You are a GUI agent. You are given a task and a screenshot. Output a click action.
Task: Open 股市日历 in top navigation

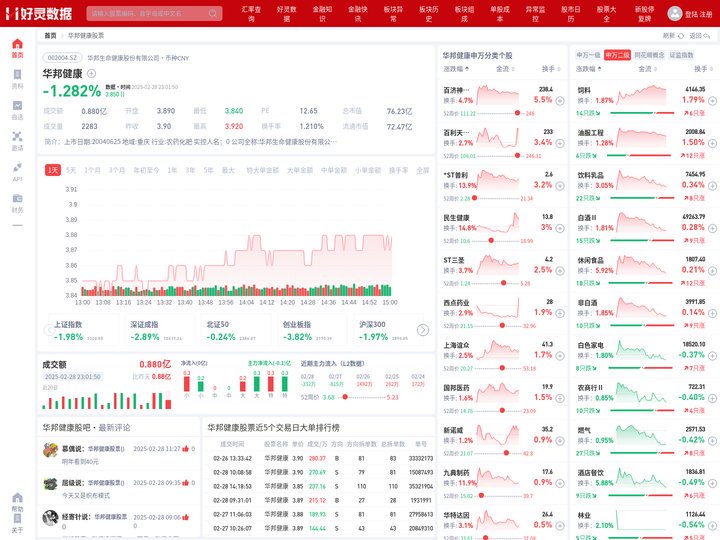coord(571,14)
